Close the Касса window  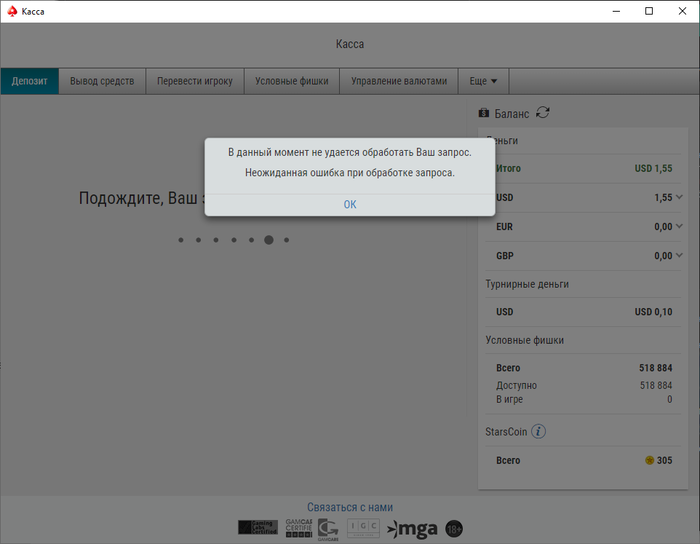(x=682, y=11)
